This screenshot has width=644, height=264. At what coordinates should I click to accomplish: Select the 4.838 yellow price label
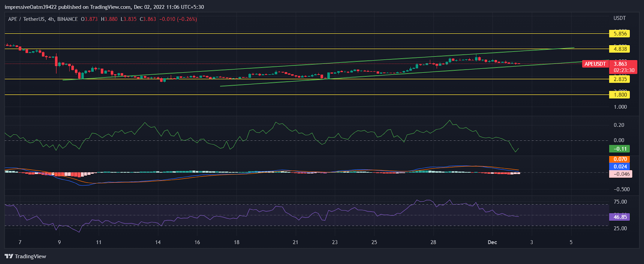[x=619, y=49]
